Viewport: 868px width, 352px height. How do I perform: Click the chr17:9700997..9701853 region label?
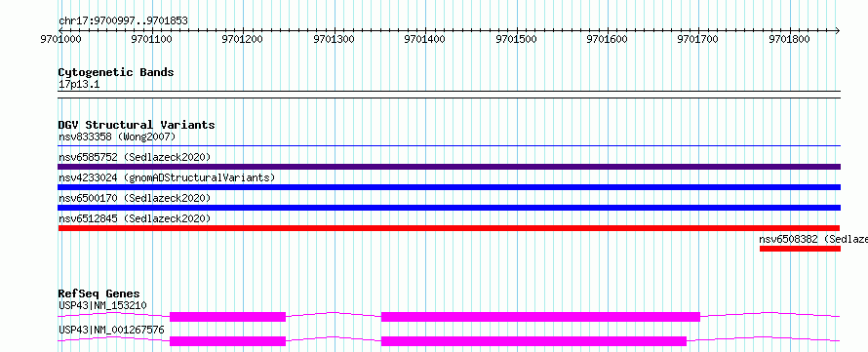click(123, 21)
